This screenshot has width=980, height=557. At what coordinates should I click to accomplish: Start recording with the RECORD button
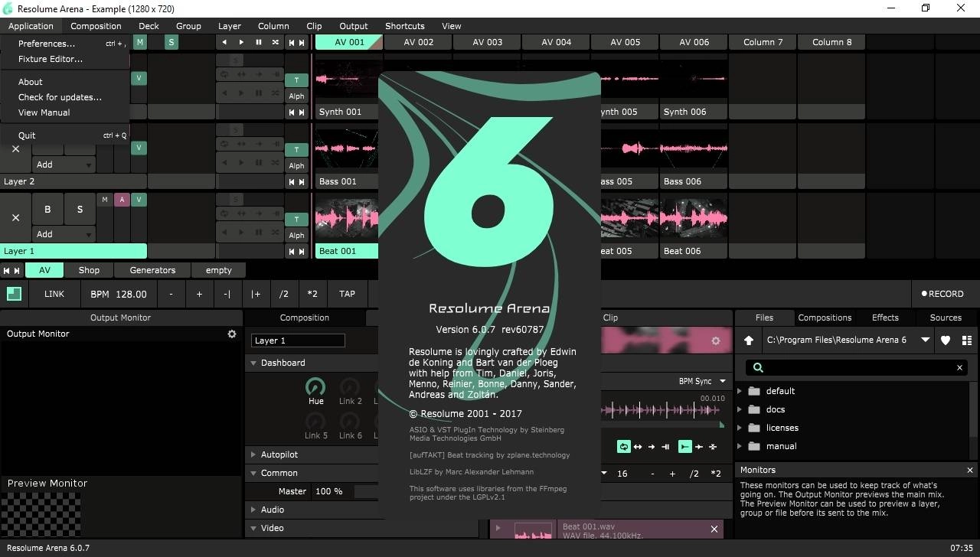[x=942, y=294]
